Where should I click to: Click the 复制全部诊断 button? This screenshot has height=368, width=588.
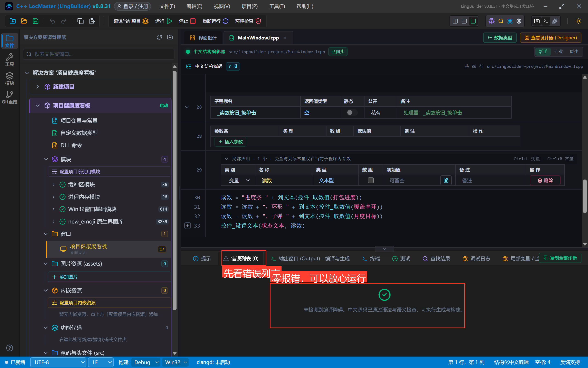tap(560, 258)
